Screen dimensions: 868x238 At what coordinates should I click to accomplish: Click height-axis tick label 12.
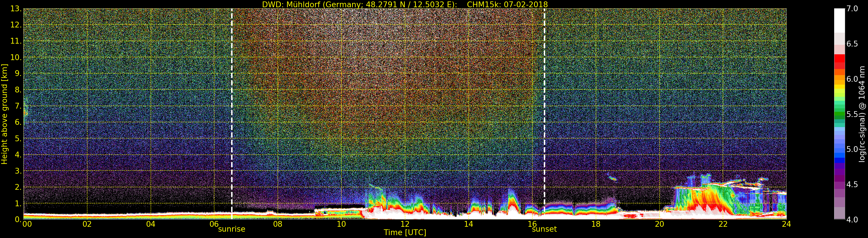pyautogui.click(x=16, y=25)
